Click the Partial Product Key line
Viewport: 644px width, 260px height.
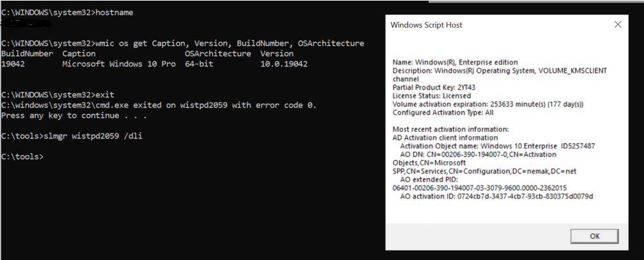click(434, 87)
